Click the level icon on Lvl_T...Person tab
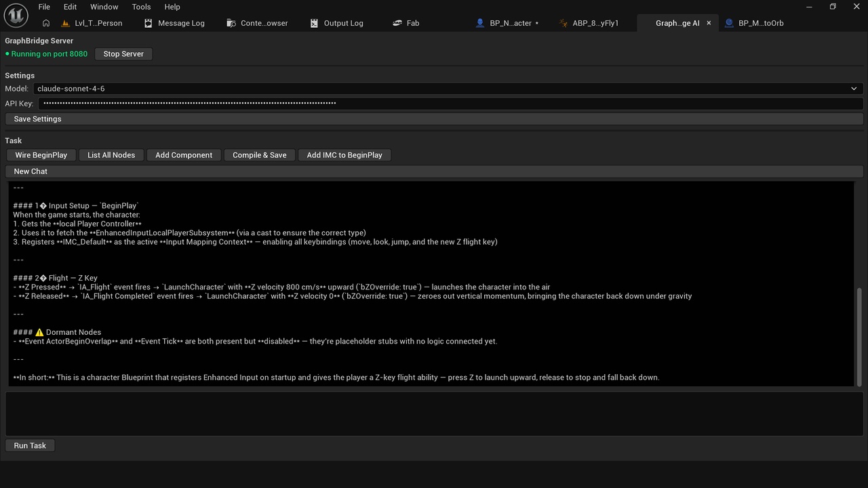Image resolution: width=868 pixels, height=488 pixels. tap(66, 23)
